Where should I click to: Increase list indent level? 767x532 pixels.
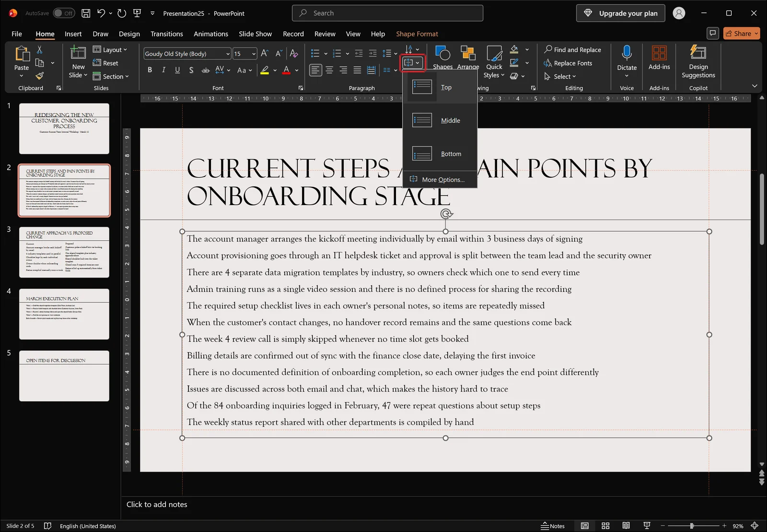[x=372, y=54]
